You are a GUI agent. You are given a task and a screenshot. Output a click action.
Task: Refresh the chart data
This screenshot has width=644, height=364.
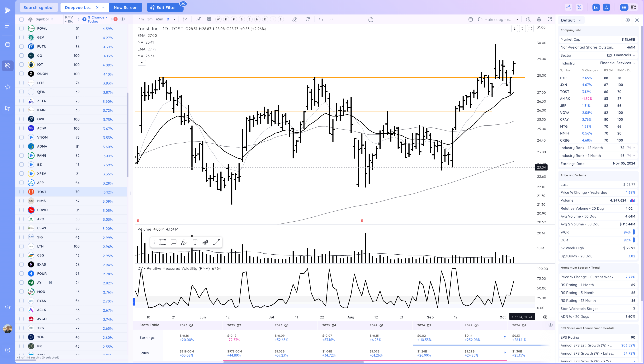pyautogui.click(x=308, y=19)
